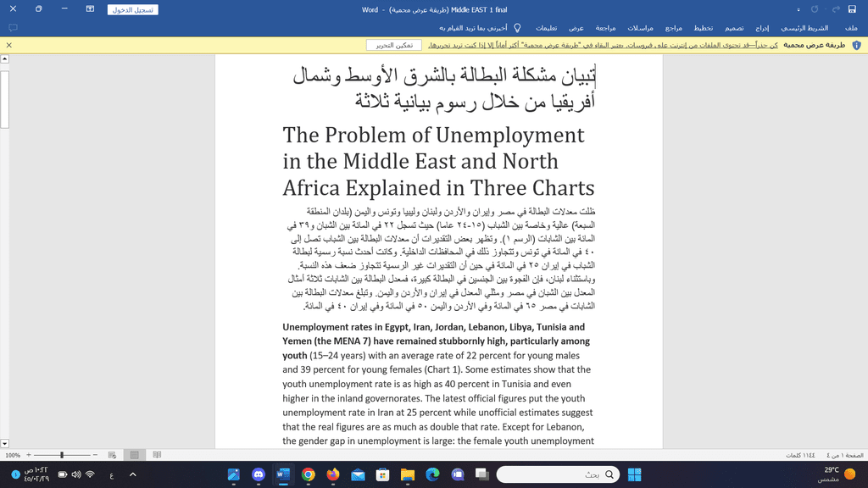The image size is (868, 488).
Task: Expand the hidden system tray icons chevron
Action: [x=133, y=474]
